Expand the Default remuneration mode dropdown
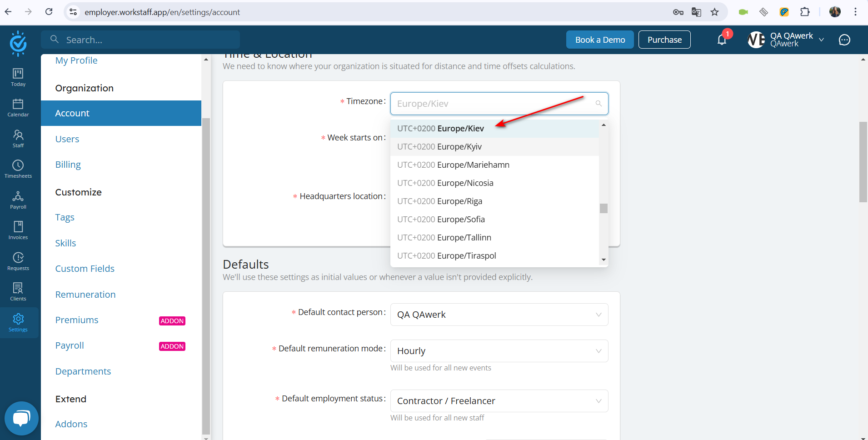This screenshot has width=868, height=440. point(499,351)
